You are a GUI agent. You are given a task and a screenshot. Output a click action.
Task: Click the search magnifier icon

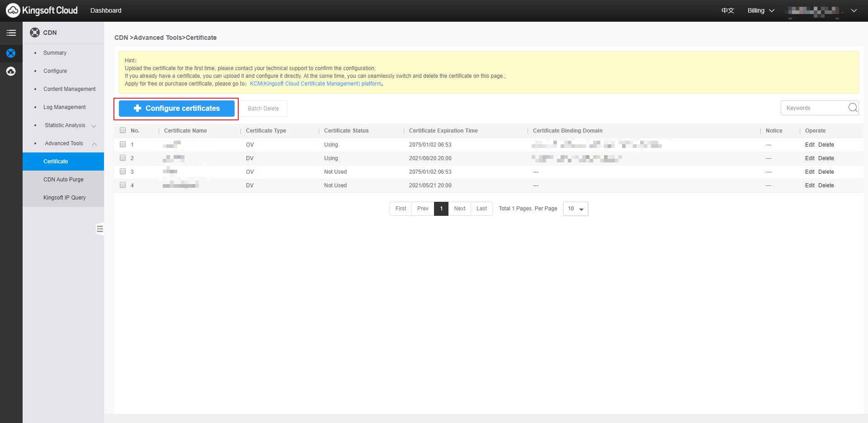(x=852, y=108)
